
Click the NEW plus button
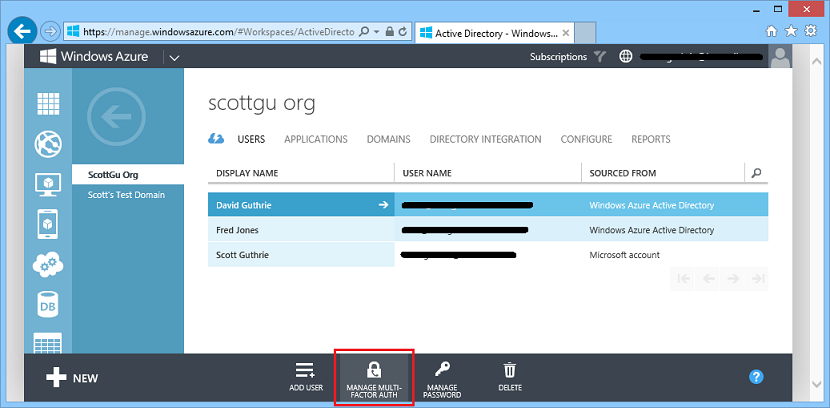(x=72, y=378)
